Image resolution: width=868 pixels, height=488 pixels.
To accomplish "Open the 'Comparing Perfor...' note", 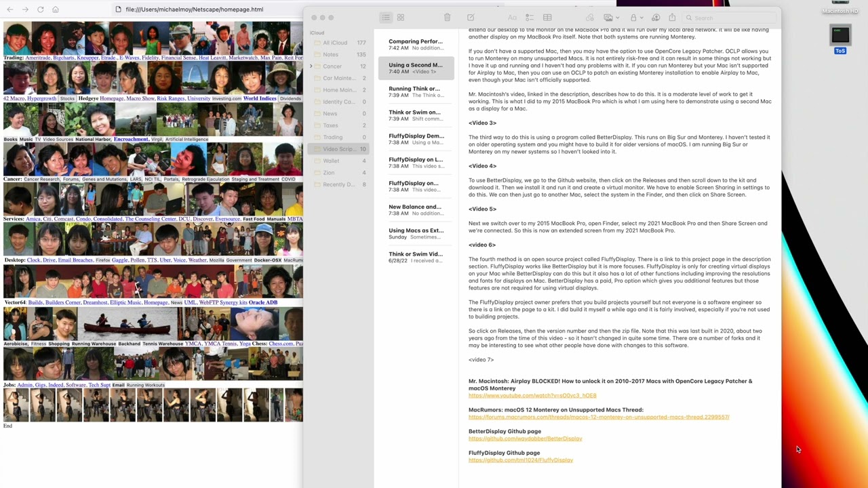I will point(416,45).
